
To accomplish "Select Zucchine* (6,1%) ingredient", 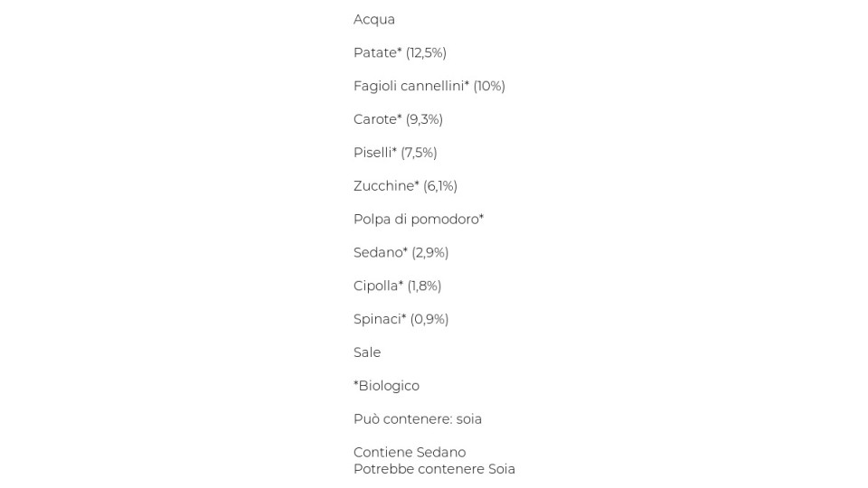I will coord(405,186).
